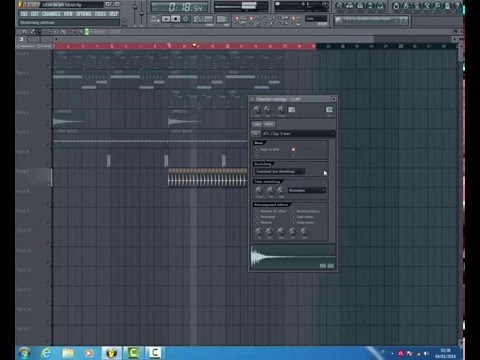Toggle Normalize effect

pos(266,217)
